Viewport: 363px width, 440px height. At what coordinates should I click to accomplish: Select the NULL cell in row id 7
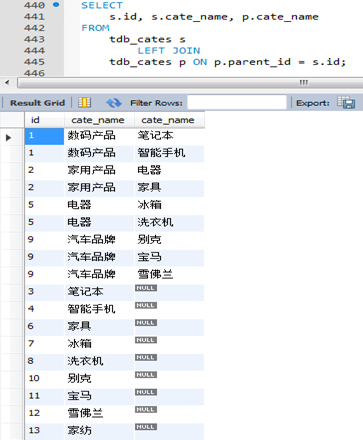click(169, 344)
